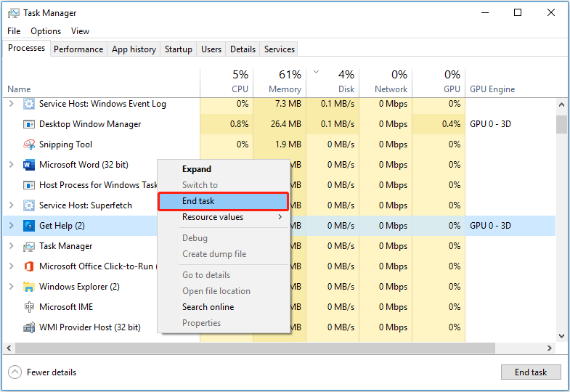This screenshot has height=392, width=570.
Task: Click the Windows Explorer folder icon
Action: 29,287
